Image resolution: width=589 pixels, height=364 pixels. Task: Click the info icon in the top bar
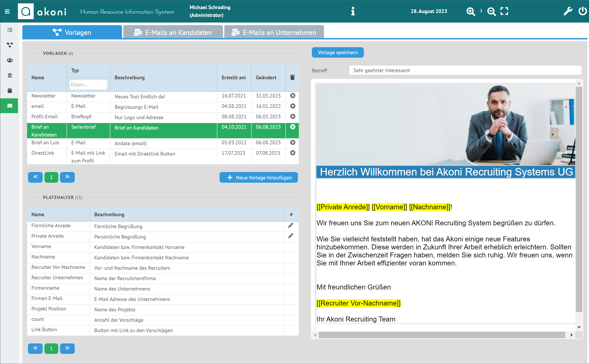click(x=353, y=11)
